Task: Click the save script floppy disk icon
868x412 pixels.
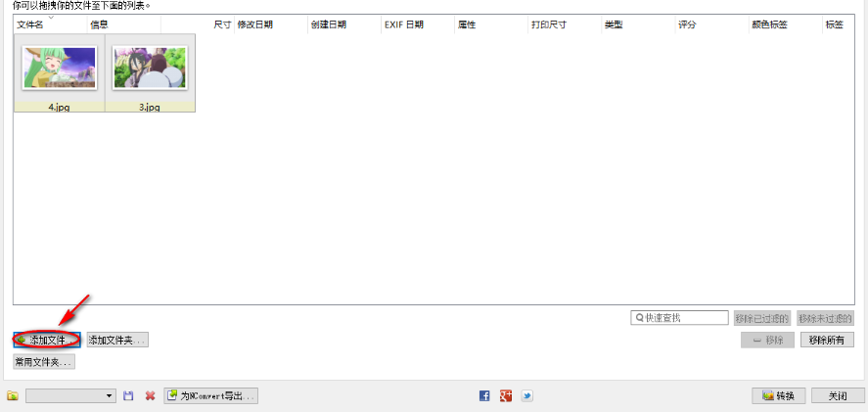Action: tap(128, 396)
